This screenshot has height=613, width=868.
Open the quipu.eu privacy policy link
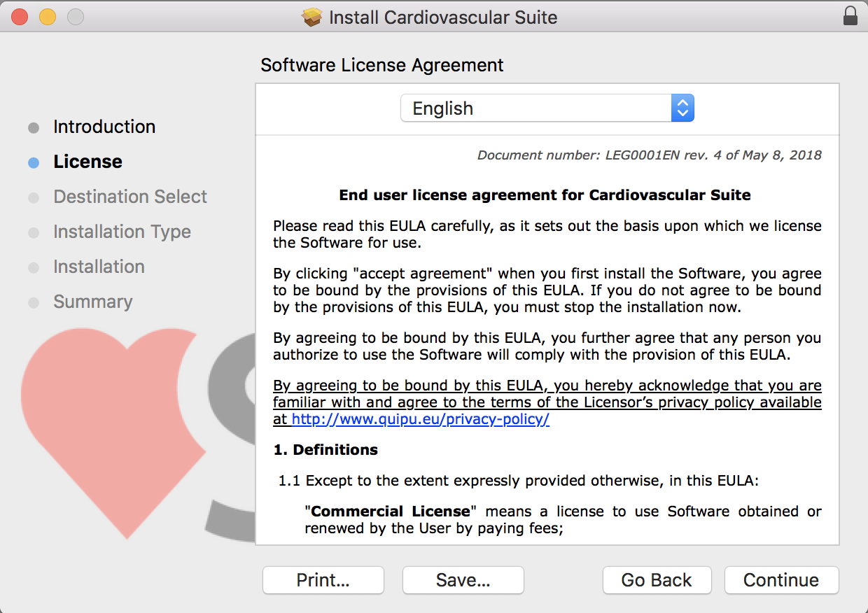pos(420,419)
